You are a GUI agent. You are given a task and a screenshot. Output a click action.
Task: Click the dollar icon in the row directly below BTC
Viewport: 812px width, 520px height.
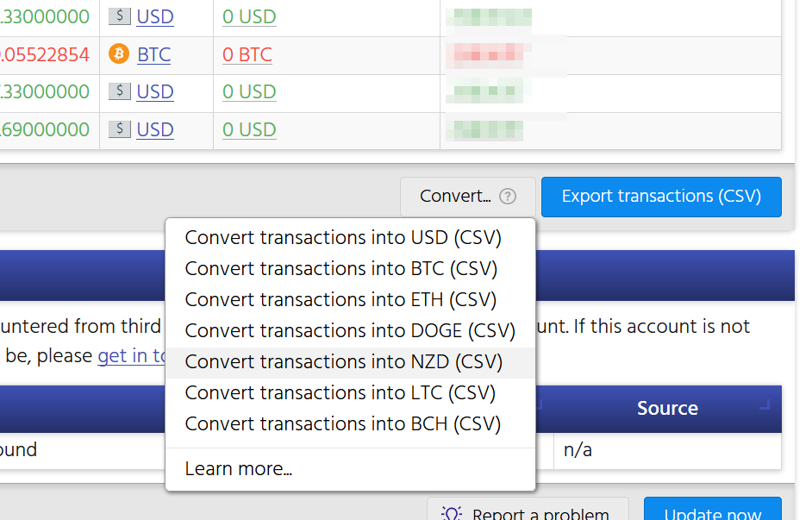click(x=120, y=91)
